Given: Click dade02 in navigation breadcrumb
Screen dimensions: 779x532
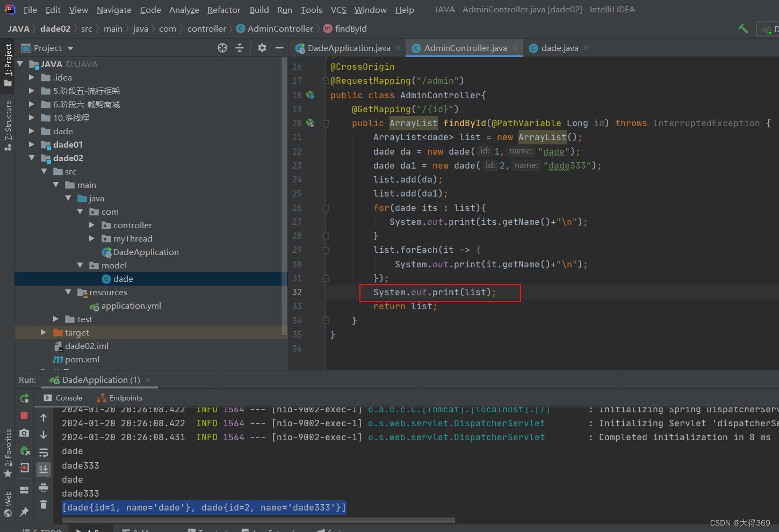Looking at the screenshot, I should [55, 28].
